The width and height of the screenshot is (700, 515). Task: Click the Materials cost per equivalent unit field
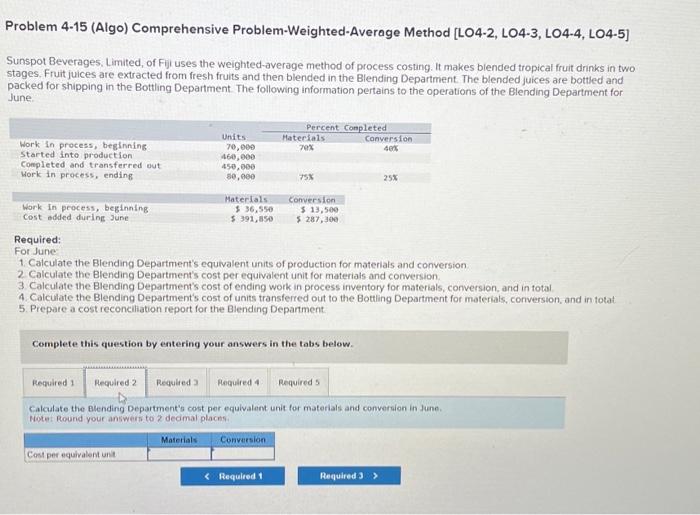(x=179, y=454)
